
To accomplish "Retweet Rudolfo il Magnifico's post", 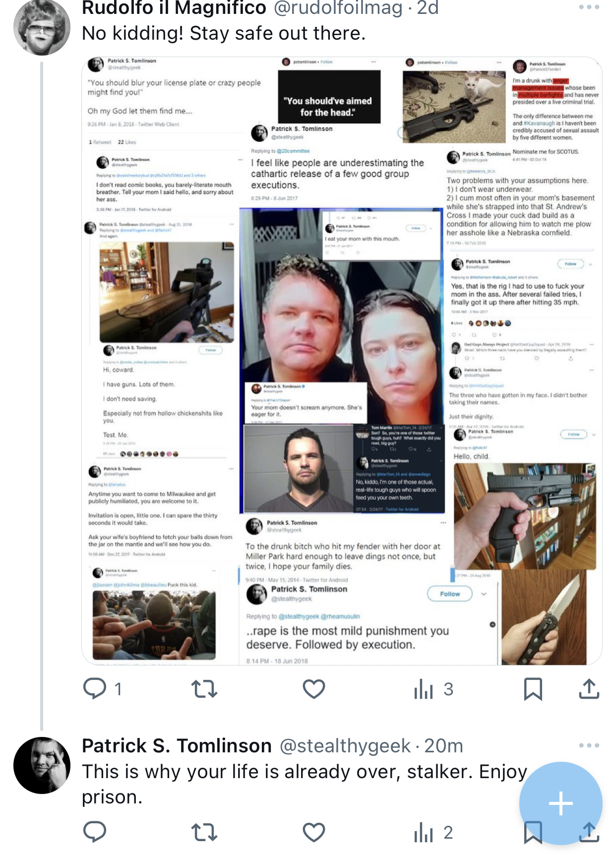I will [x=204, y=689].
